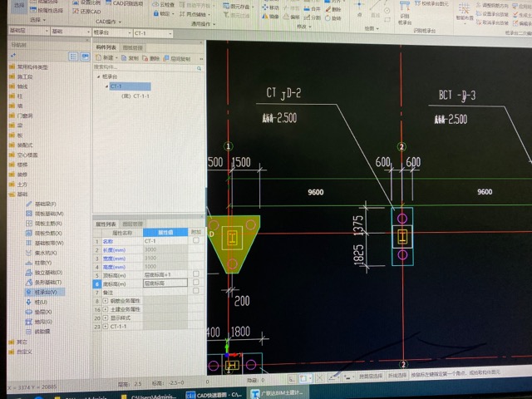This screenshot has height=399, width=532.
Task: Click the search magnifier in component list
Action: click(199, 68)
